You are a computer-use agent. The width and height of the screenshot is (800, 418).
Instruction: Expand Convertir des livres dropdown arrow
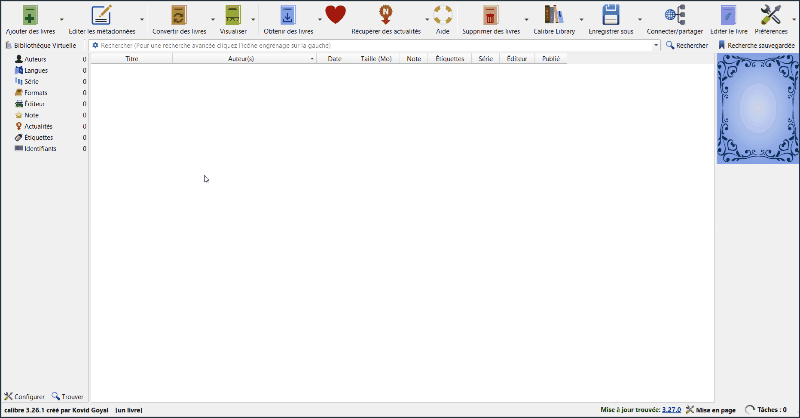213,19
